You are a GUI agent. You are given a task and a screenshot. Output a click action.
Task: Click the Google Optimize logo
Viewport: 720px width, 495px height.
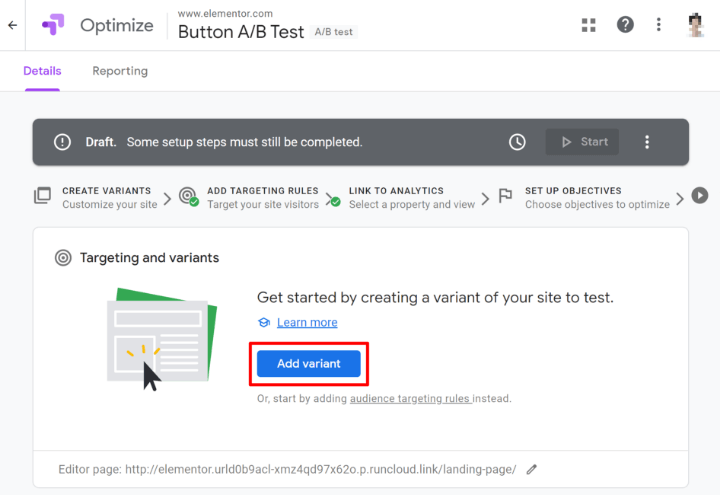tap(53, 25)
